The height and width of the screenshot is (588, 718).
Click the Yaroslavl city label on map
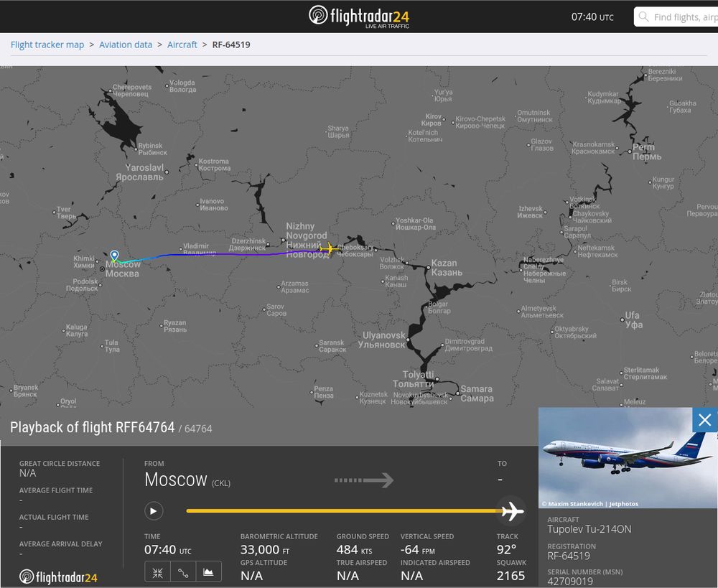[140, 172]
